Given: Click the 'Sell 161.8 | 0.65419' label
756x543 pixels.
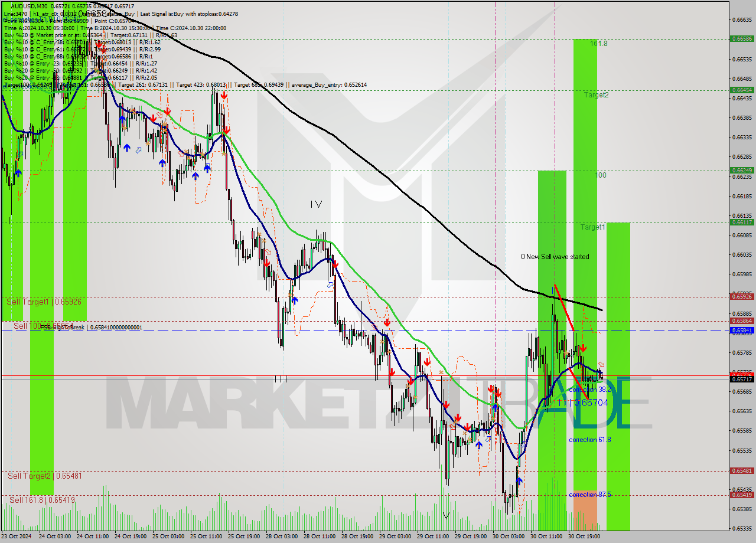Looking at the screenshot, I should [43, 500].
